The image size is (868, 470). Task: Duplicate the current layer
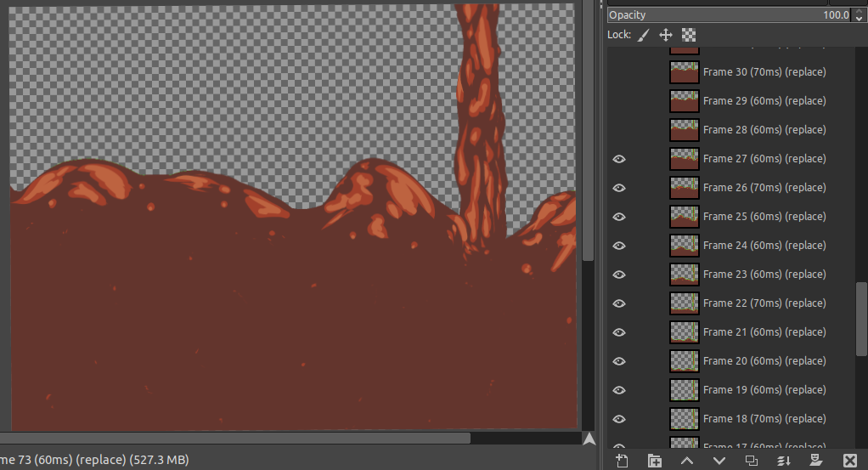pyautogui.click(x=751, y=461)
